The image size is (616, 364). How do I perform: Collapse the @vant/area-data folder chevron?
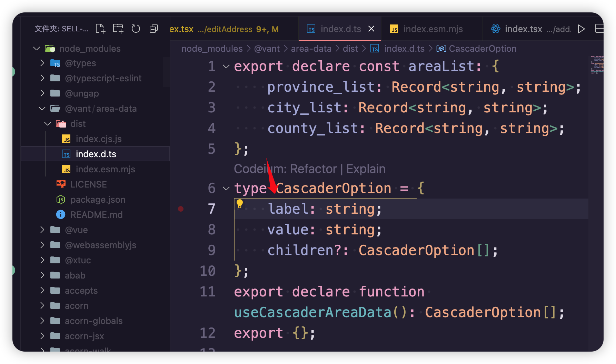click(x=42, y=109)
